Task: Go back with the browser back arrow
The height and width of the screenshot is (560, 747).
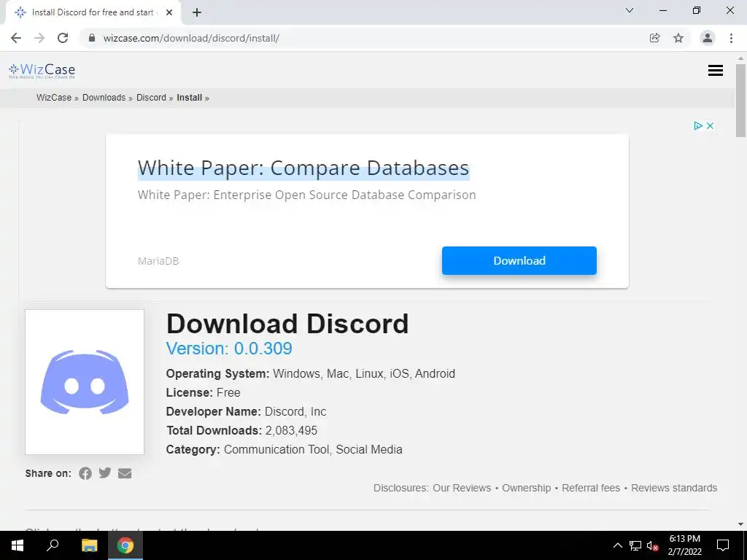Action: 16,38
